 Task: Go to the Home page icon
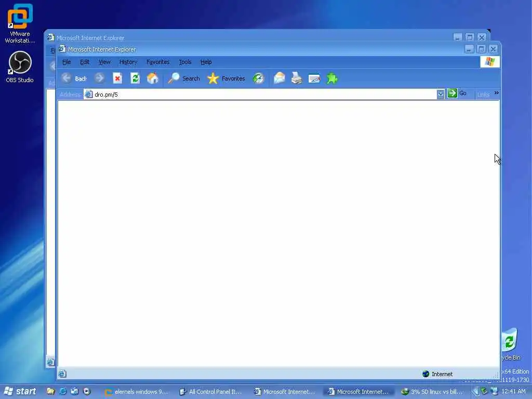153,78
